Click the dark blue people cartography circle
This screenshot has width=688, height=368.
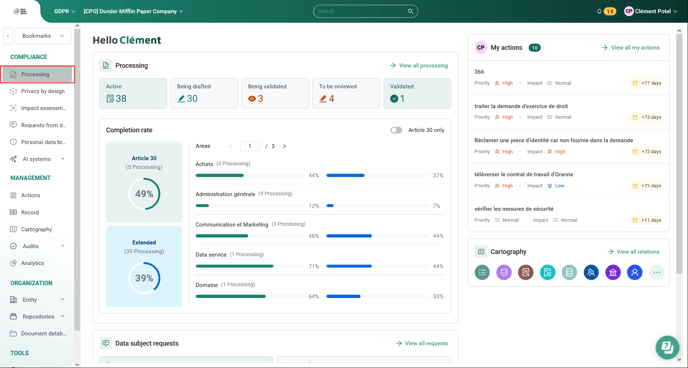point(591,272)
